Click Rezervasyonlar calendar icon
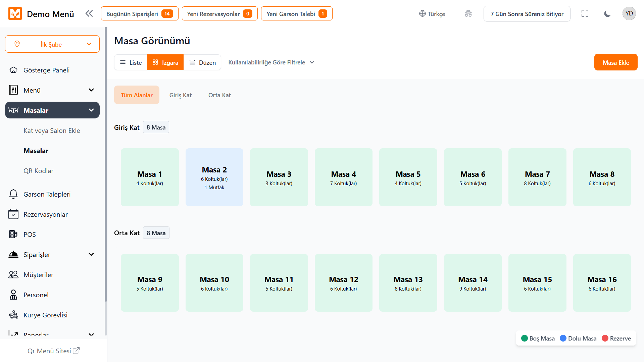 13,214
